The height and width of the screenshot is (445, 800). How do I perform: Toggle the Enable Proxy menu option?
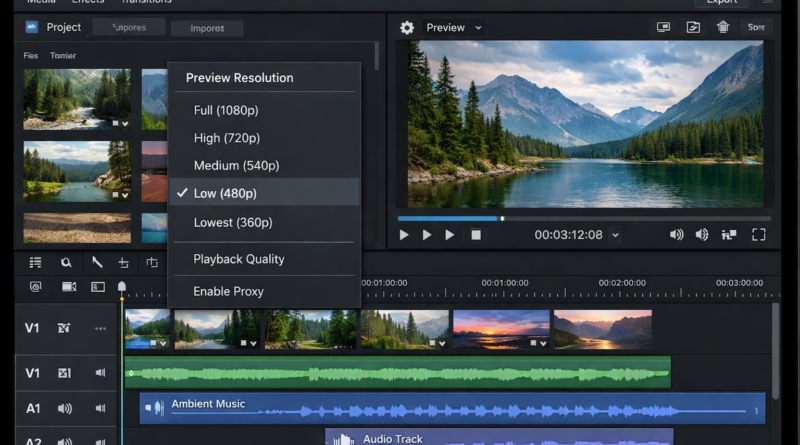pos(264,291)
